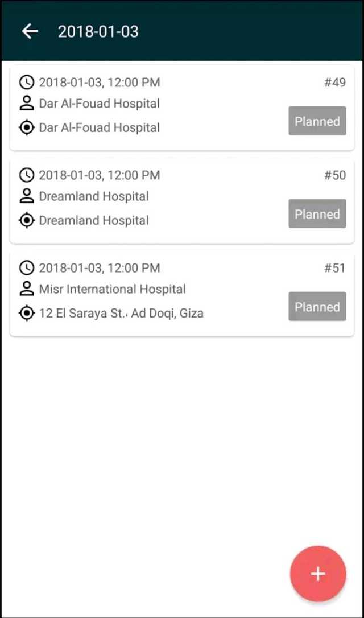Tap Planned status on visit #51

click(317, 307)
